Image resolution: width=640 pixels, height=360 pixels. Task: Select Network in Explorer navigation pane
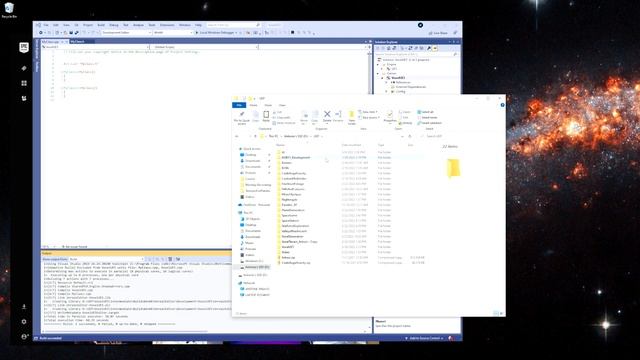[x=248, y=283]
